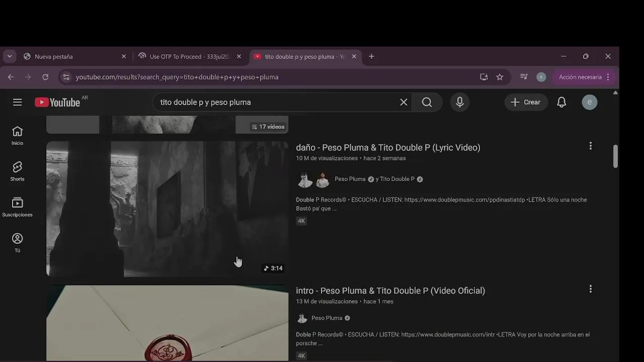
Task: Open Suscripciones from the sidebar
Action: click(18, 207)
